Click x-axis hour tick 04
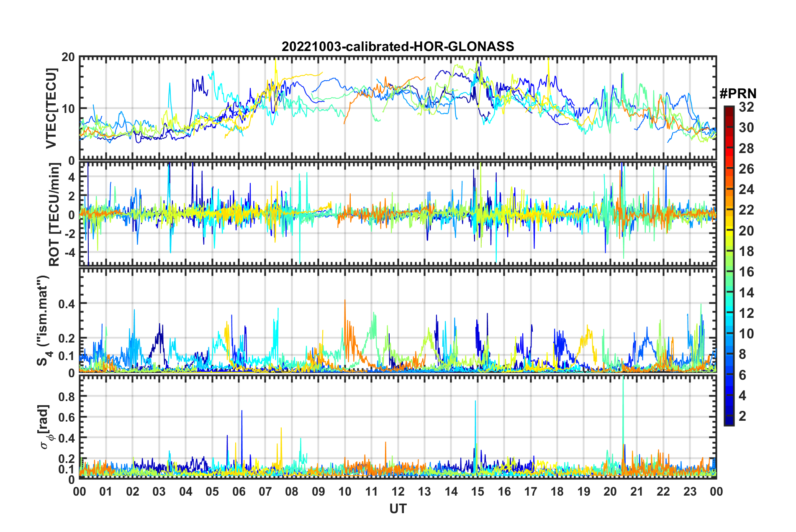The height and width of the screenshot is (532, 796). point(186,491)
